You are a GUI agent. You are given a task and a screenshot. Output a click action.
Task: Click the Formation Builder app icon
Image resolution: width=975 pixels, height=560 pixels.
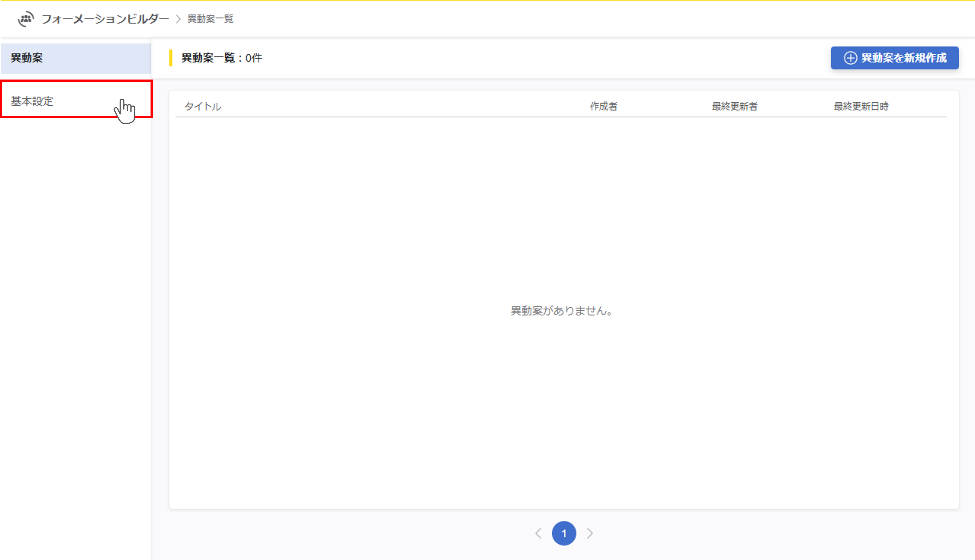tap(26, 19)
